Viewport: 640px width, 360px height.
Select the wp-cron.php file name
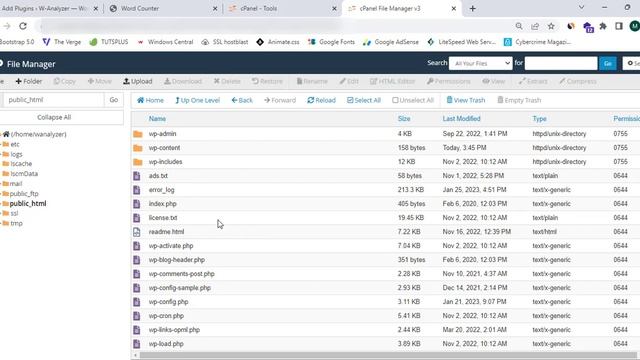[166, 316]
